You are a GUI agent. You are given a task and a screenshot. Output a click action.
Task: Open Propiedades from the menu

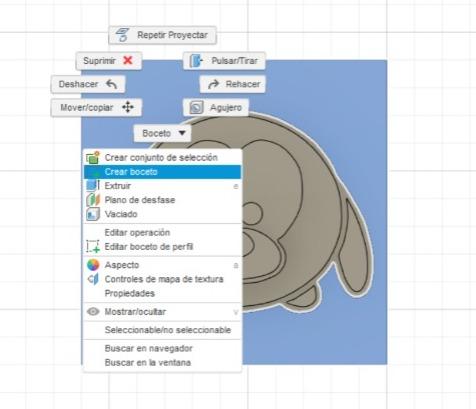tap(162, 293)
